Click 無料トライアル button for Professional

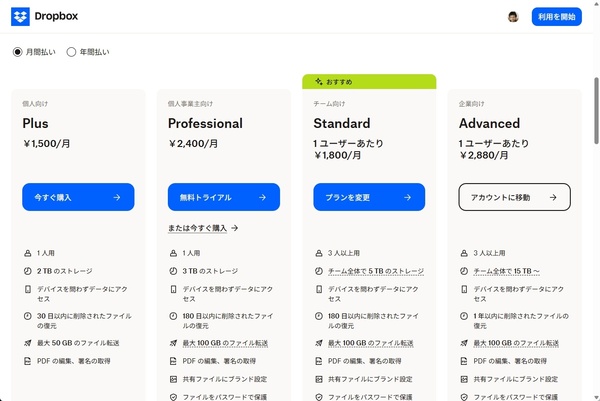[x=224, y=197]
